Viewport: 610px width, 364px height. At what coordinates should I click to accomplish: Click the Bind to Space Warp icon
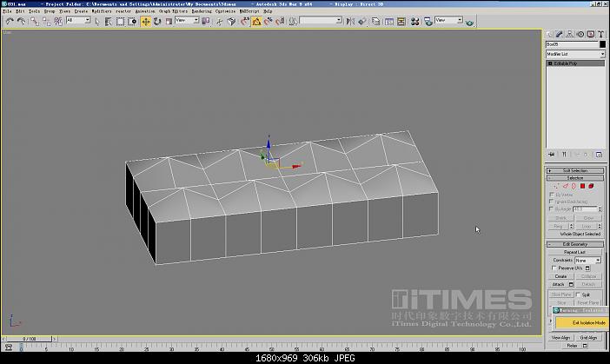[x=58, y=22]
